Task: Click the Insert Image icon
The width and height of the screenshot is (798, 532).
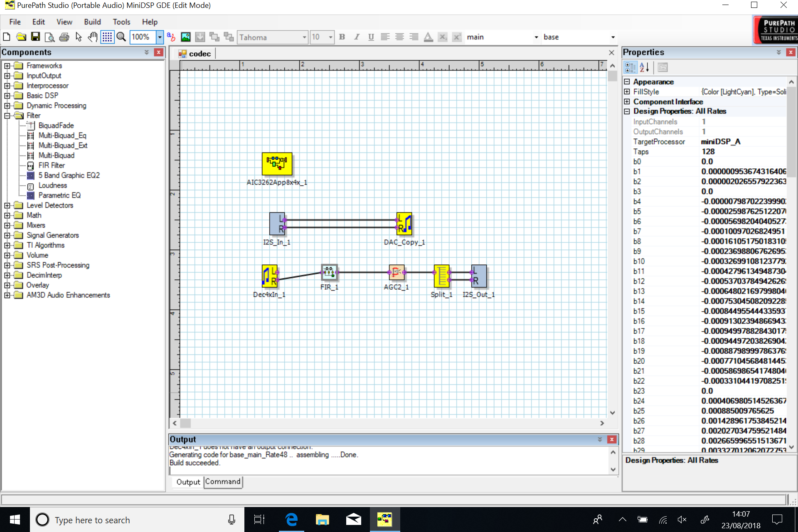Action: [185, 37]
